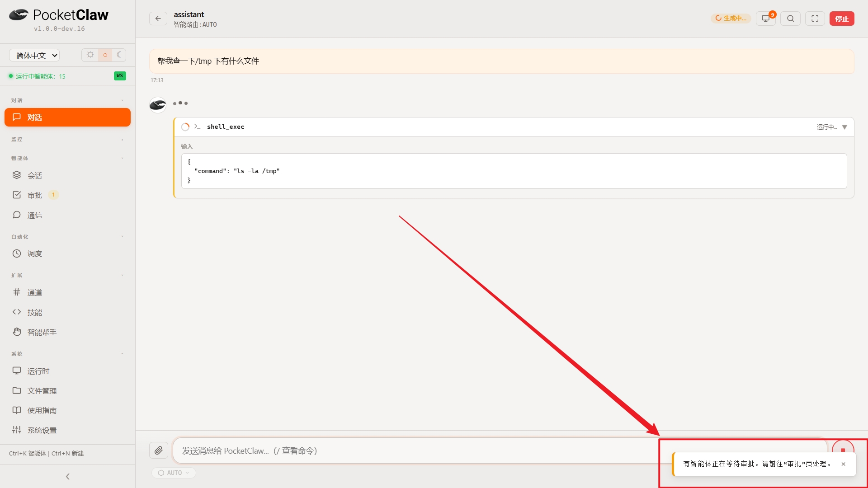Collapse the 扩展 sidebar section
This screenshot has height=488, width=868.
click(x=67, y=275)
